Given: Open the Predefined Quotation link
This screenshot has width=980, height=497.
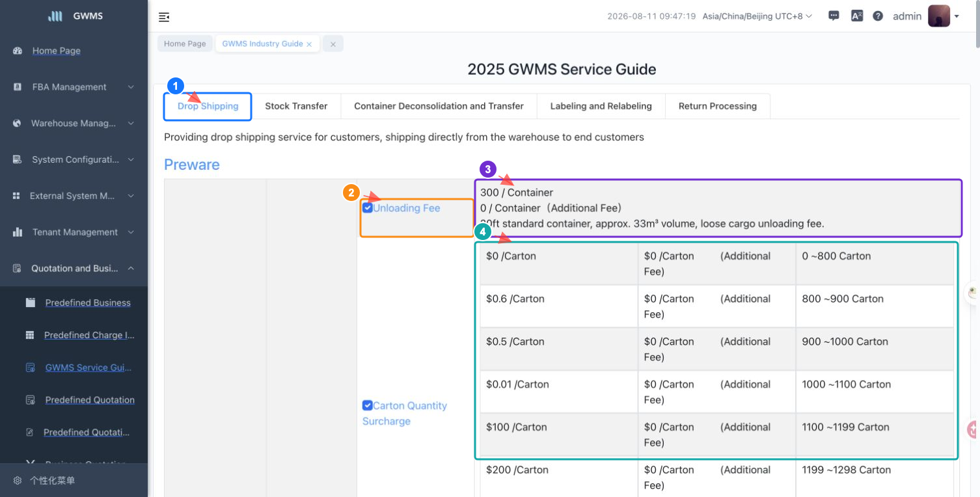Looking at the screenshot, I should [x=90, y=400].
